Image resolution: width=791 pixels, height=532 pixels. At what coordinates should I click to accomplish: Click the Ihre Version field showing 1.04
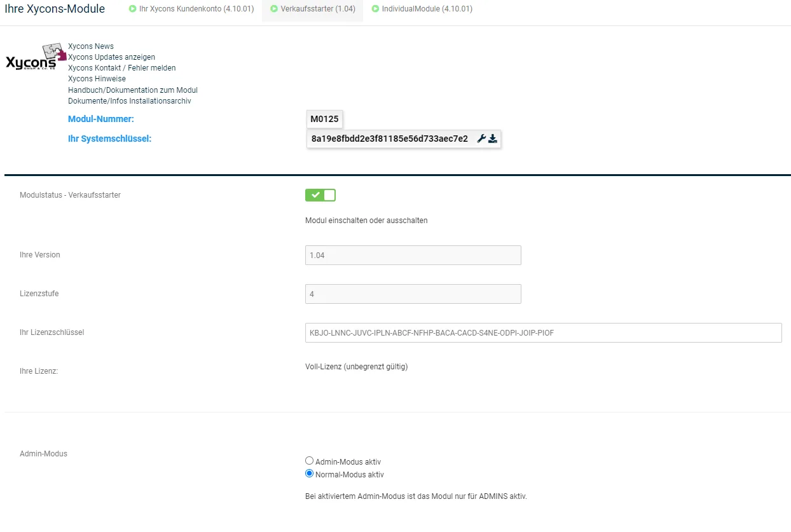[413, 255]
